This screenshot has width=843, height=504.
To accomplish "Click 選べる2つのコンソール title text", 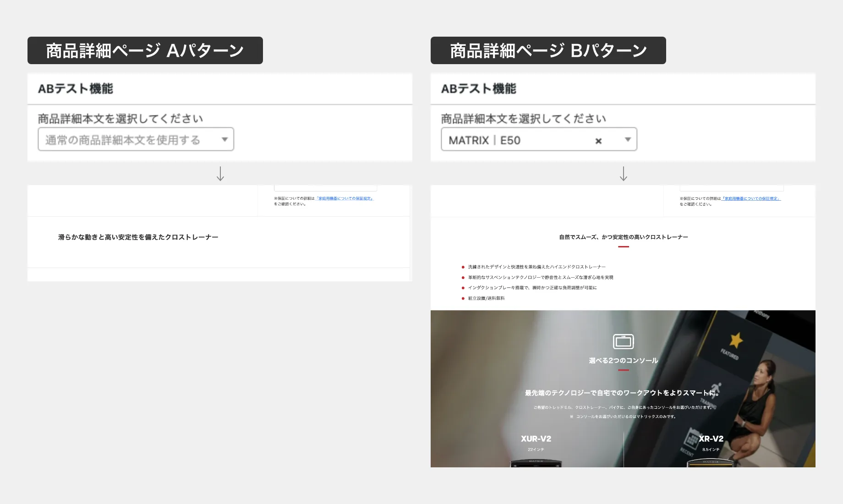I will pyautogui.click(x=623, y=361).
